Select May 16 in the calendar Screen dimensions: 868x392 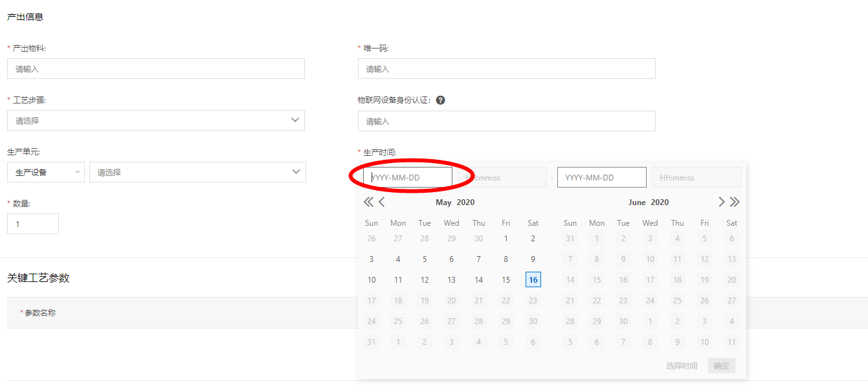point(533,279)
